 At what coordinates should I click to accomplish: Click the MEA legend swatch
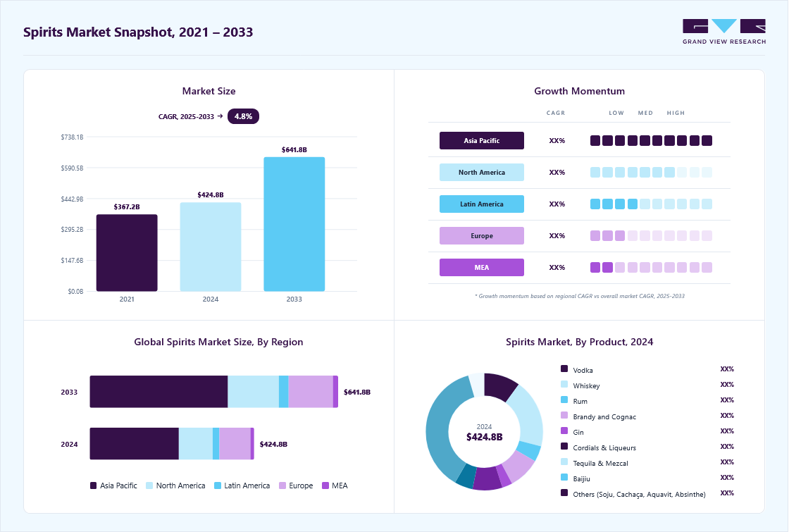point(325,485)
